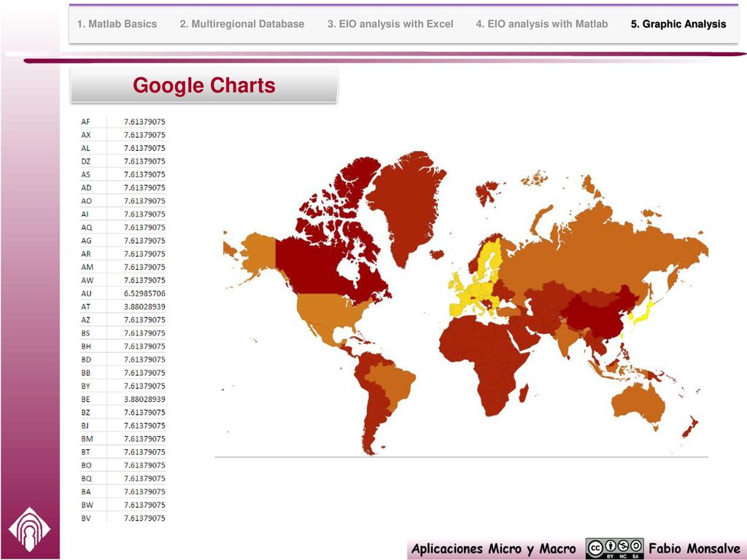This screenshot has height=560, width=747.
Task: Click the value 7.61379075 in BV row
Action: tap(144, 518)
